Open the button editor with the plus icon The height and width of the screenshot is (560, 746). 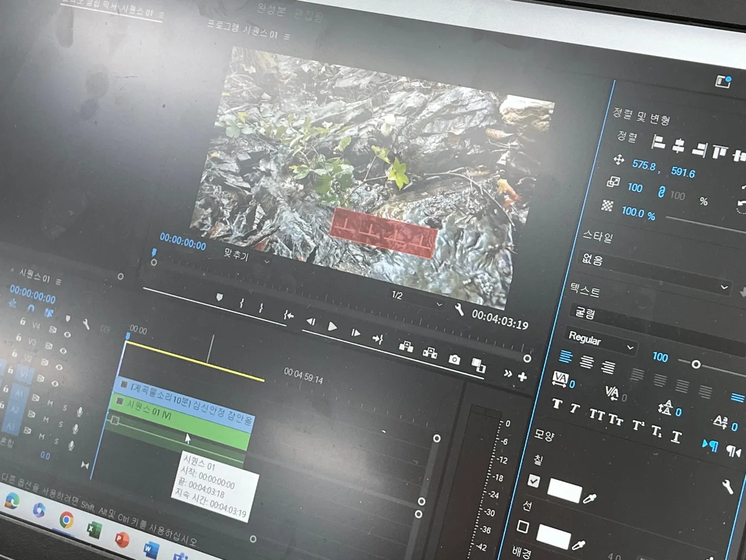coord(523,377)
